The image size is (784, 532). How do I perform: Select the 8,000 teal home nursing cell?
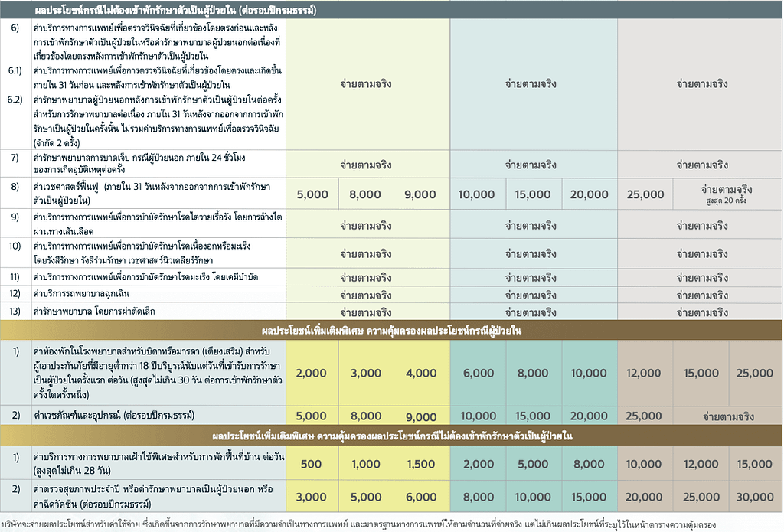point(589,464)
